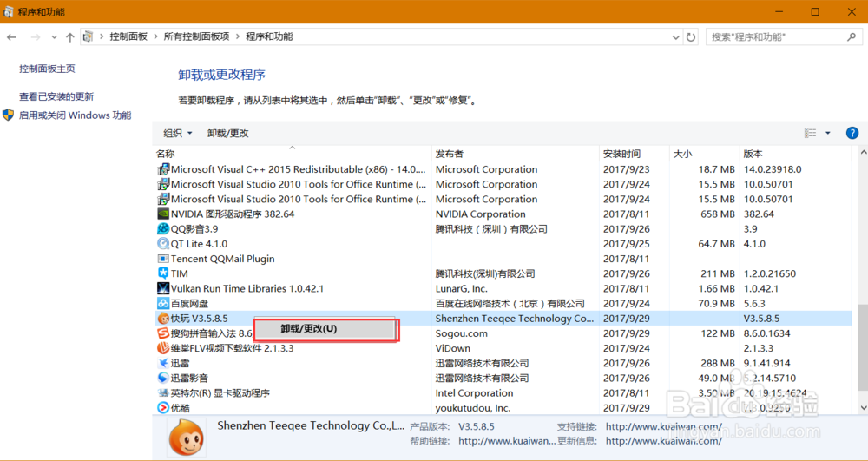Click 百度在线网络技术（北京）有限公司 cell
This screenshot has width=868, height=461.
coord(510,304)
